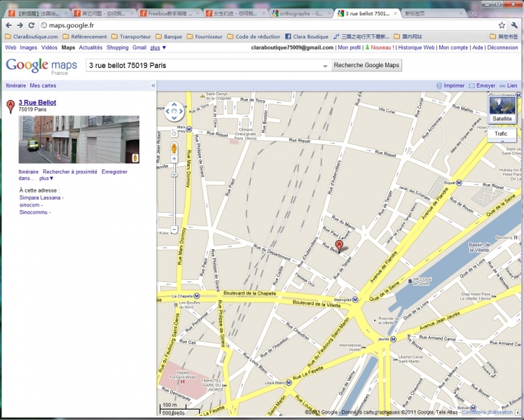Click the Louis Blanc metro station icon
The height and width of the screenshot is (420, 524).
pos(289,383)
